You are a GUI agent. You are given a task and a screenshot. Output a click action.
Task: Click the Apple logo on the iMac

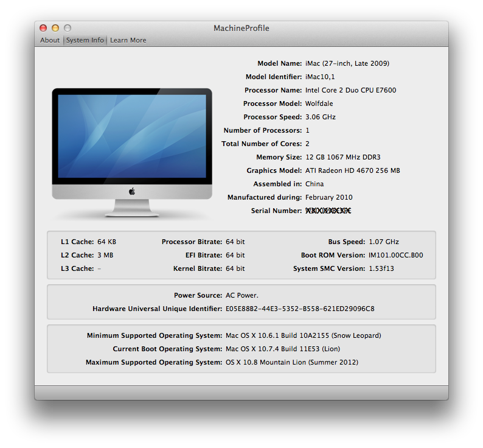click(132, 191)
